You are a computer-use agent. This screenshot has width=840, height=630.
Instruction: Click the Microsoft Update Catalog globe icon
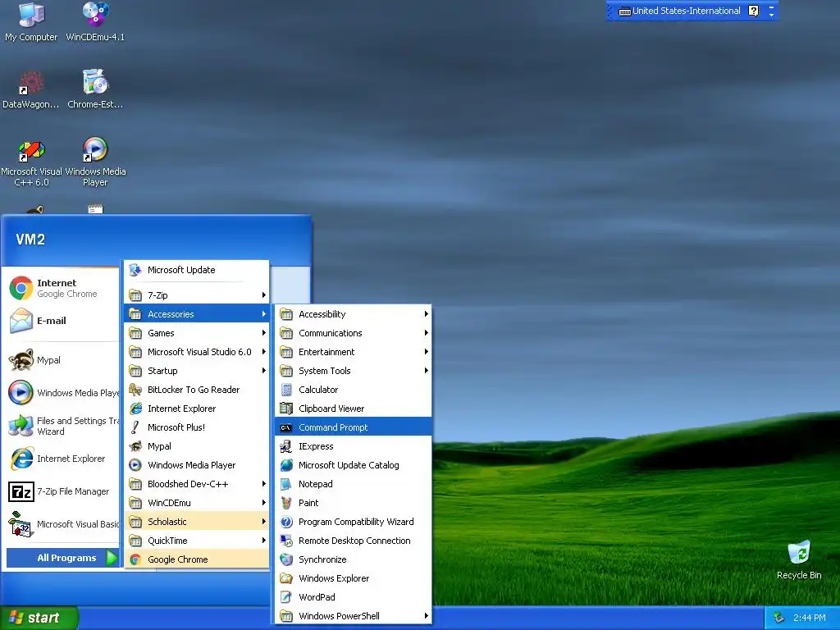[x=286, y=465]
